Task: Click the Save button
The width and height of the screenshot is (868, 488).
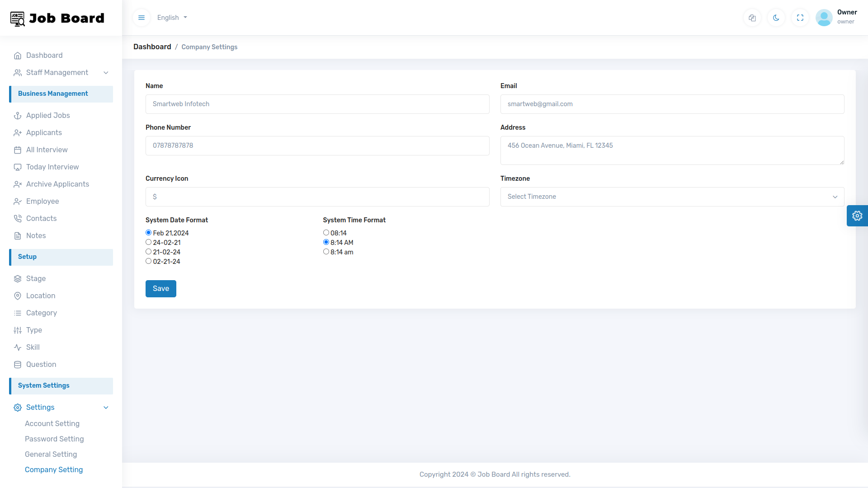Action: (160, 289)
